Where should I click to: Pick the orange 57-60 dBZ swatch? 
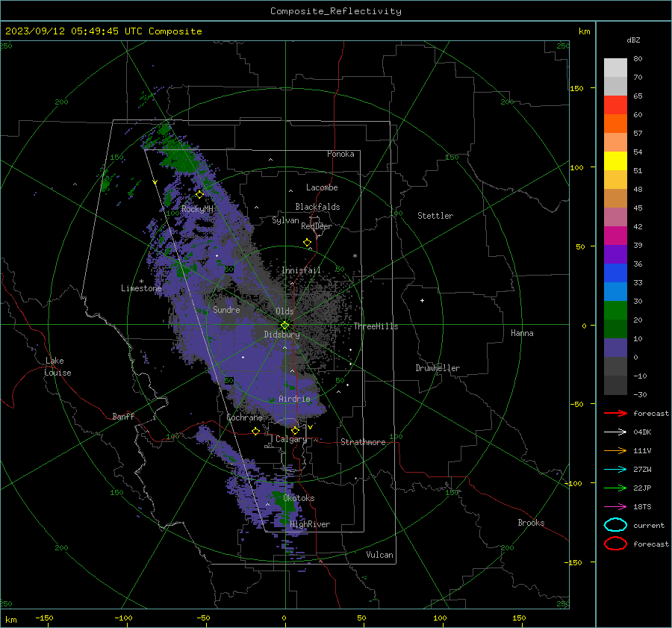(x=615, y=123)
